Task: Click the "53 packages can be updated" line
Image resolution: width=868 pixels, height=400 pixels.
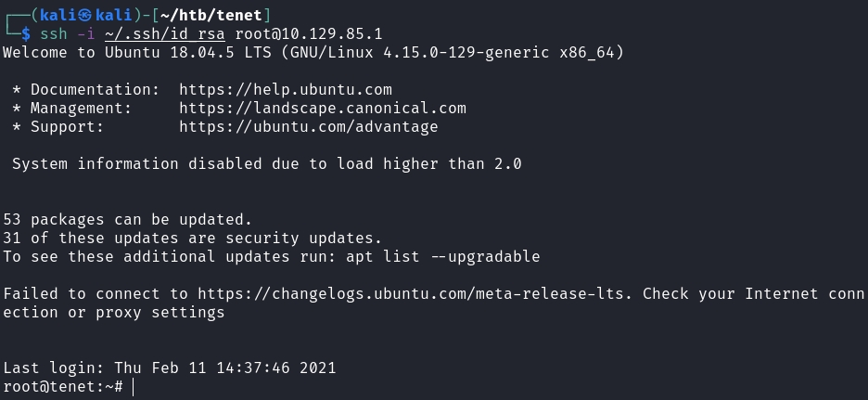Action: pyautogui.click(x=128, y=220)
